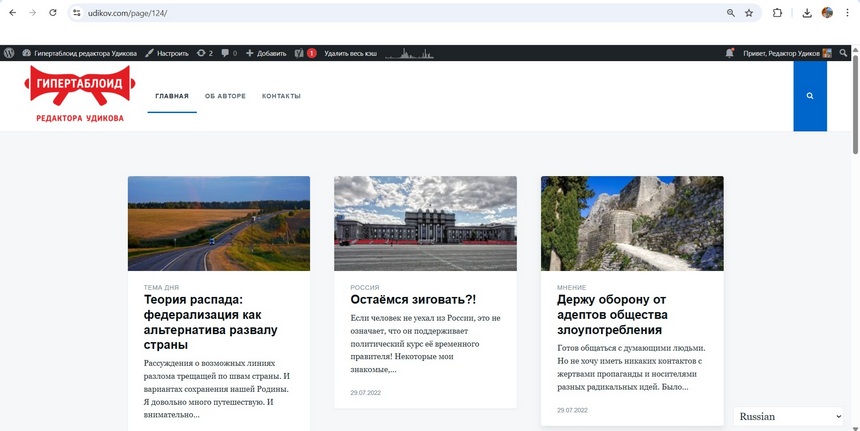Open the browser downloads icon

point(807,13)
